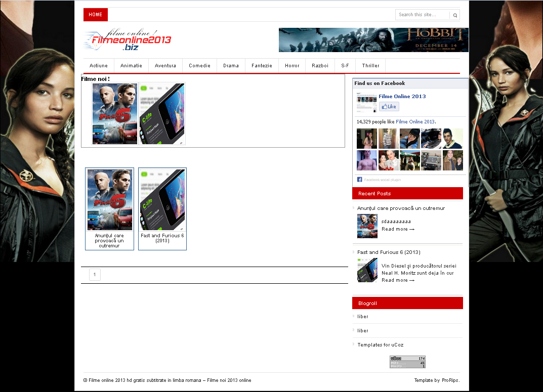This screenshot has width=543, height=392.
Task: Click fifth Facebook fan photo in top row
Action: [452, 139]
